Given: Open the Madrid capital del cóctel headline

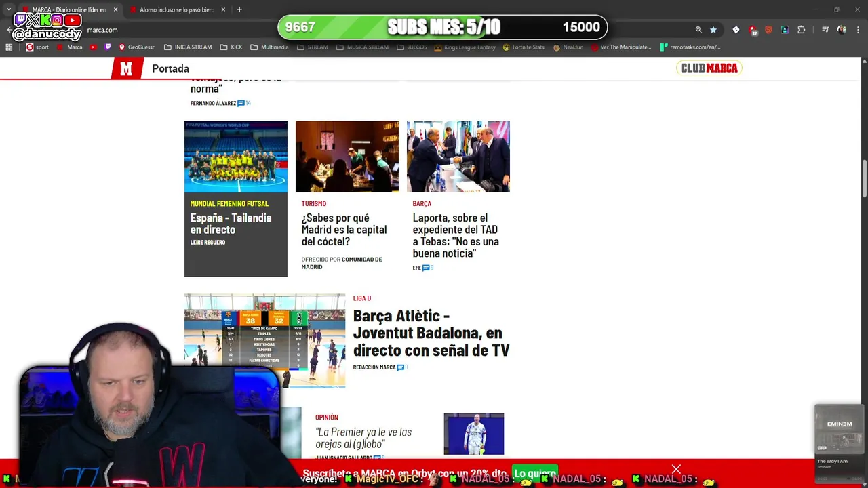Looking at the screenshot, I should [344, 230].
